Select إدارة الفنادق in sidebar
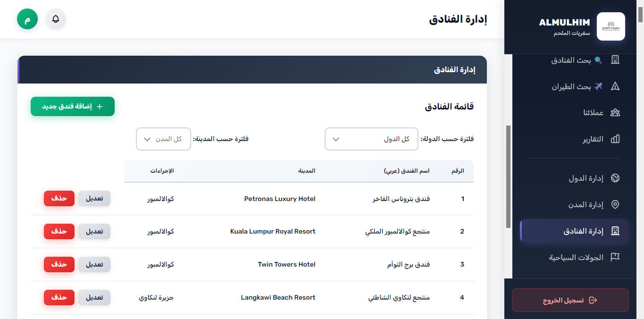The width and height of the screenshot is (644, 319). pos(574,231)
